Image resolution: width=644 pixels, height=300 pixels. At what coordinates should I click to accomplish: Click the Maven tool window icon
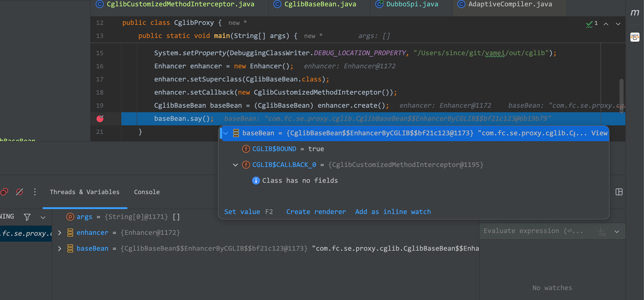(634, 12)
